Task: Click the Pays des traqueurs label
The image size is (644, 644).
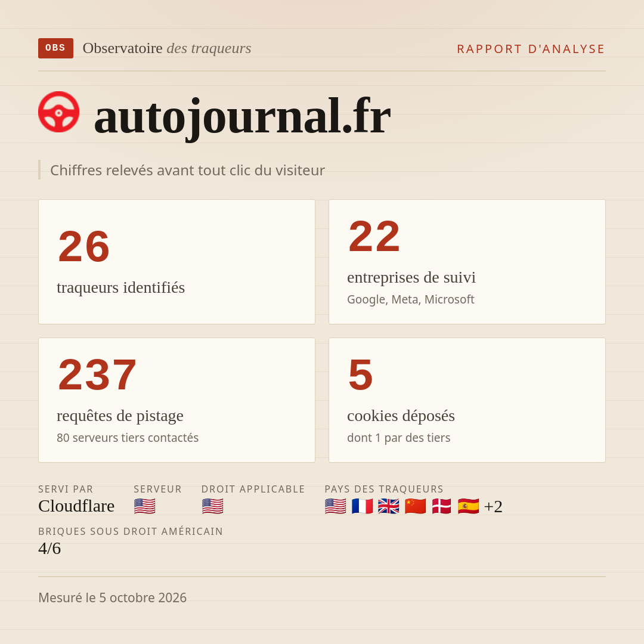Action: [x=384, y=489]
